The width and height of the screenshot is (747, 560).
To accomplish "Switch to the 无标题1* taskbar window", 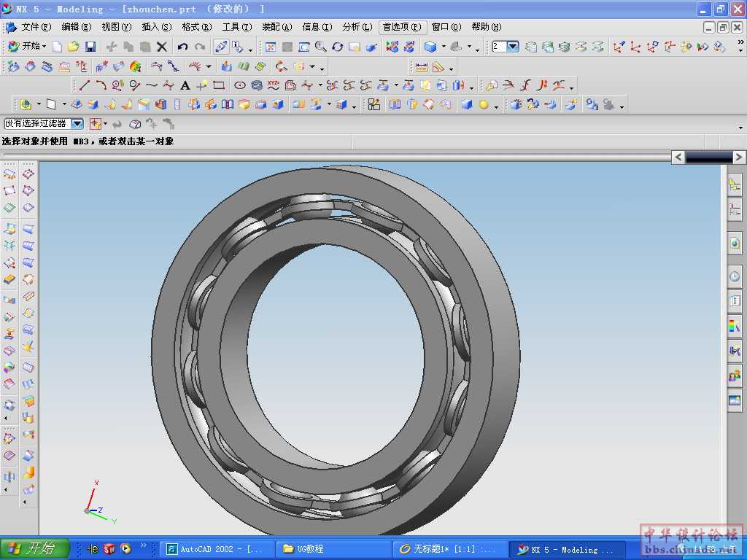I will (x=450, y=549).
